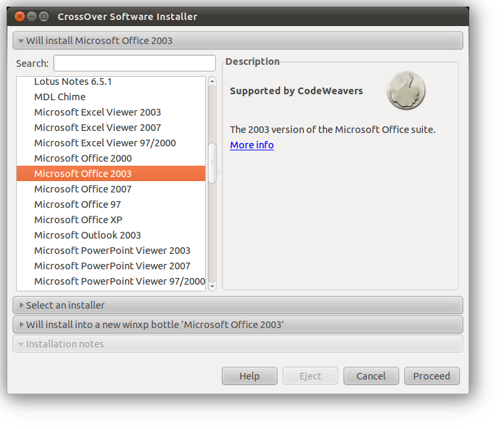Maximize the CrossOver Software Installer window
Screen dimensions: 504x429
[x=43, y=17]
